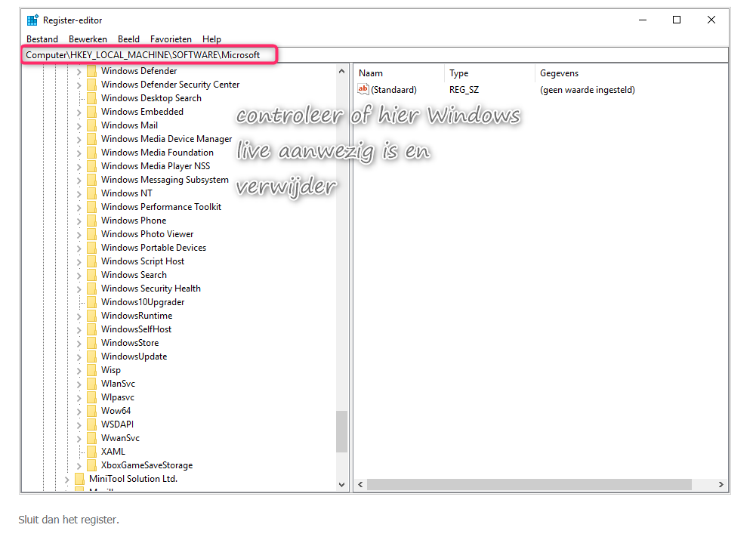Click the tree vertical scrollbar thumb
The height and width of the screenshot is (534, 756).
[x=342, y=432]
